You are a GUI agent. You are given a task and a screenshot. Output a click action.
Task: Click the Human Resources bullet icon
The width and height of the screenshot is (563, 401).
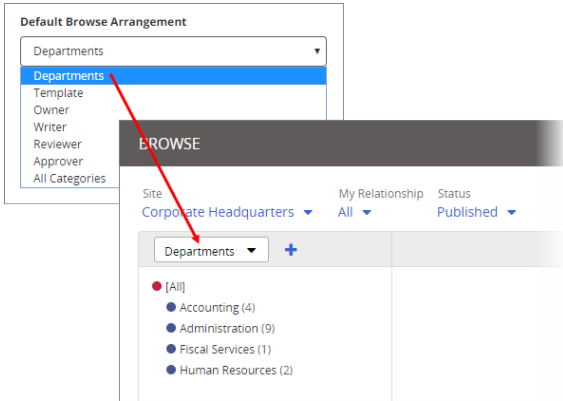pyautogui.click(x=171, y=369)
